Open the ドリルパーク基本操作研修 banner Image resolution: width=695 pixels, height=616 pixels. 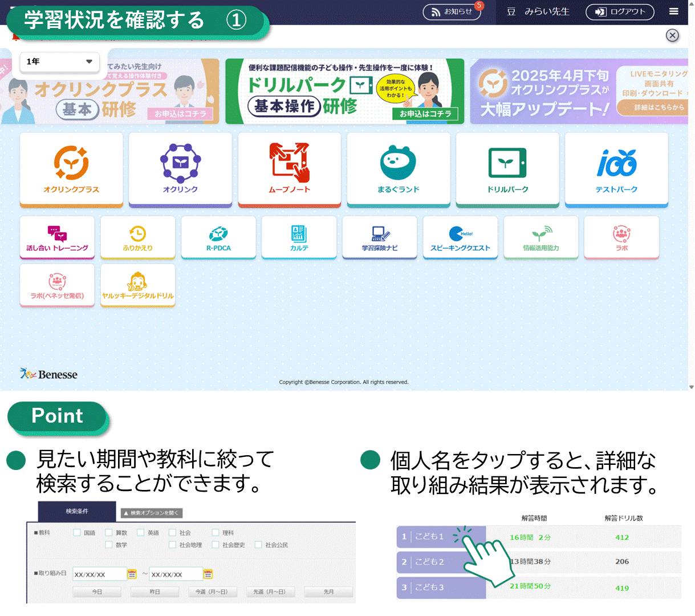[345, 91]
